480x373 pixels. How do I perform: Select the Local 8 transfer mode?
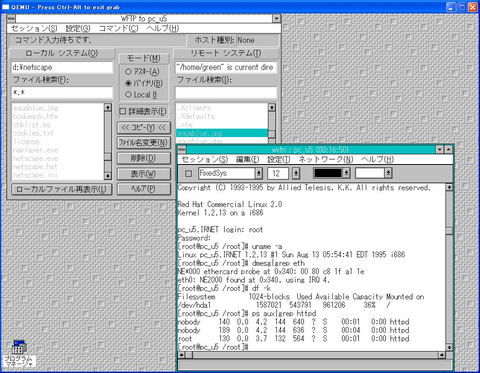(x=141, y=95)
